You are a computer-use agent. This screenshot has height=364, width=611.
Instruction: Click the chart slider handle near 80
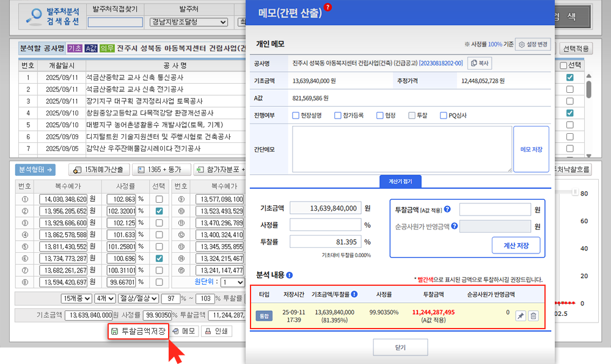point(575,192)
